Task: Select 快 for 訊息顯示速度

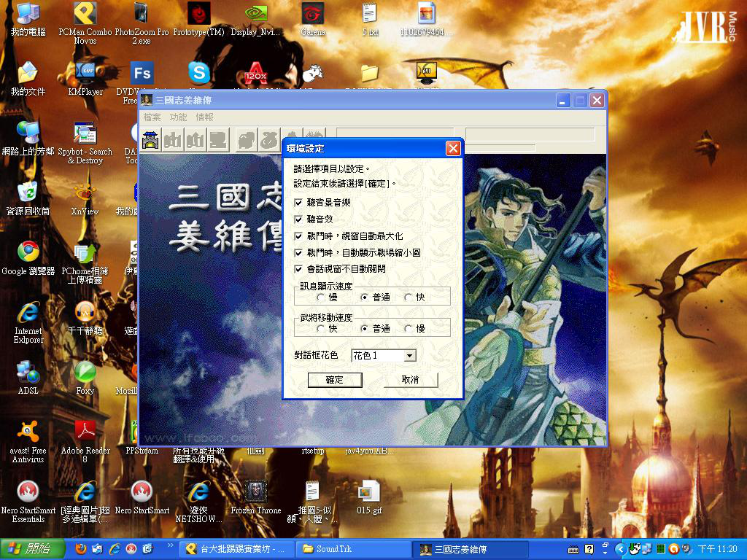Action: click(x=409, y=297)
